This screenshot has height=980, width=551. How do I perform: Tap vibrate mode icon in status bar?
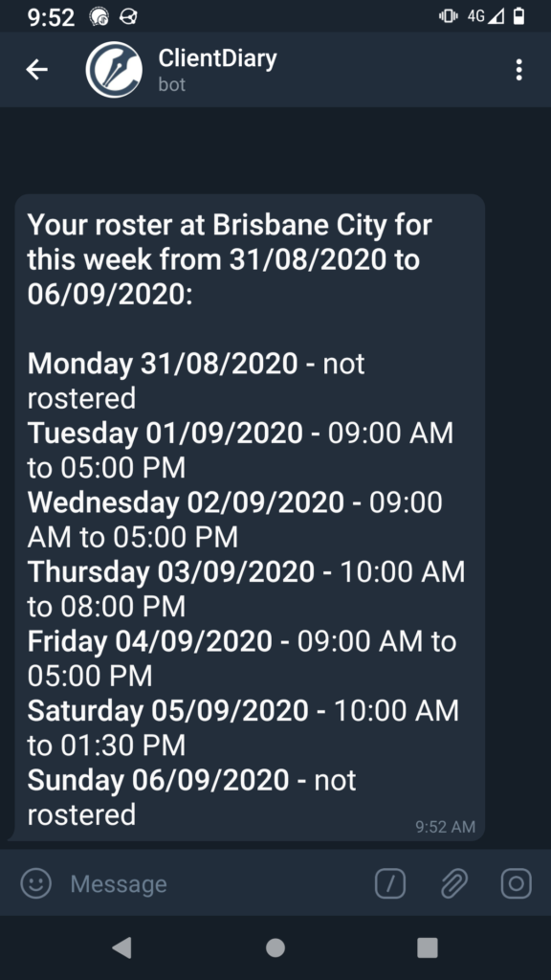[448, 16]
